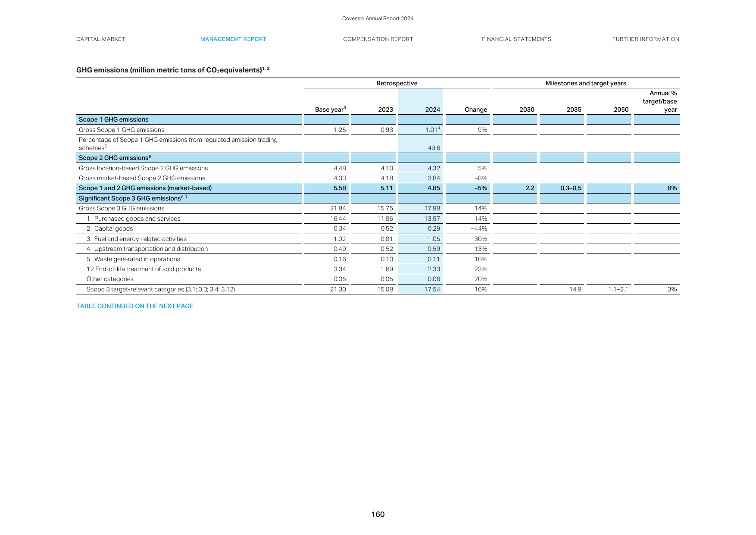
Task: Click the base year value 4.48
Action: click(340, 168)
